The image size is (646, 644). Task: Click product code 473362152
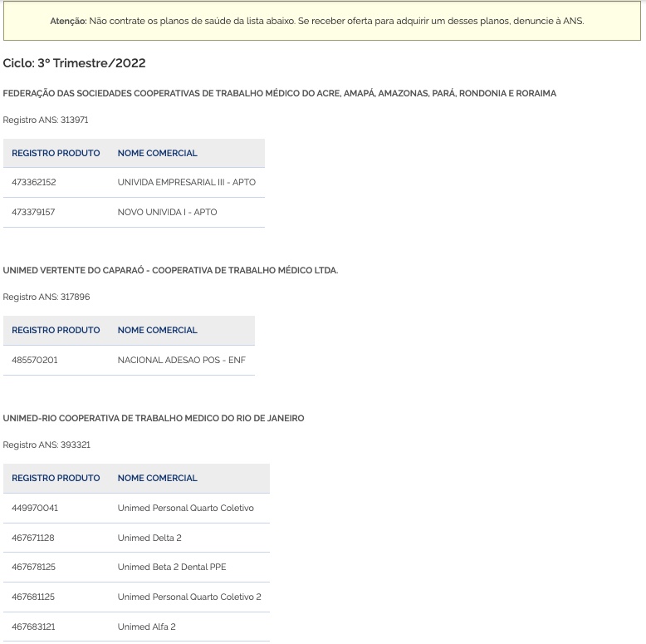[34, 182]
